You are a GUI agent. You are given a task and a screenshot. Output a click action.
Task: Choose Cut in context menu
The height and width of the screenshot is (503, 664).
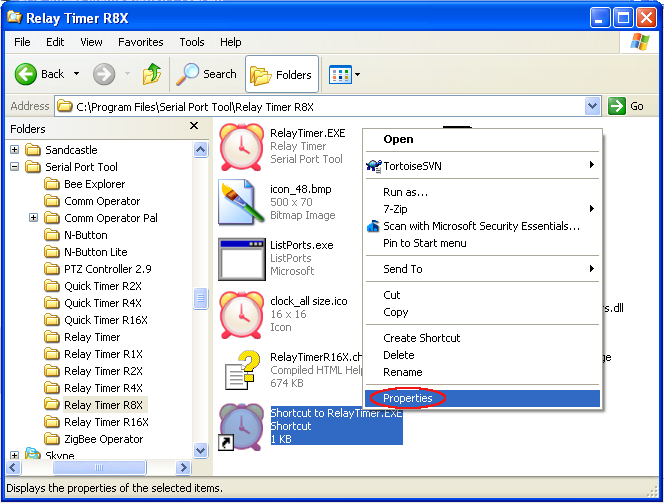(482, 295)
